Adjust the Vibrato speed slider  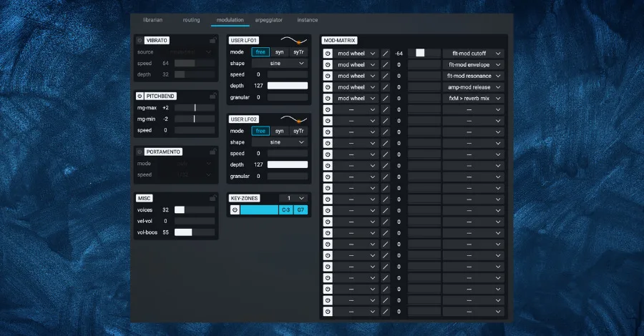(x=195, y=63)
